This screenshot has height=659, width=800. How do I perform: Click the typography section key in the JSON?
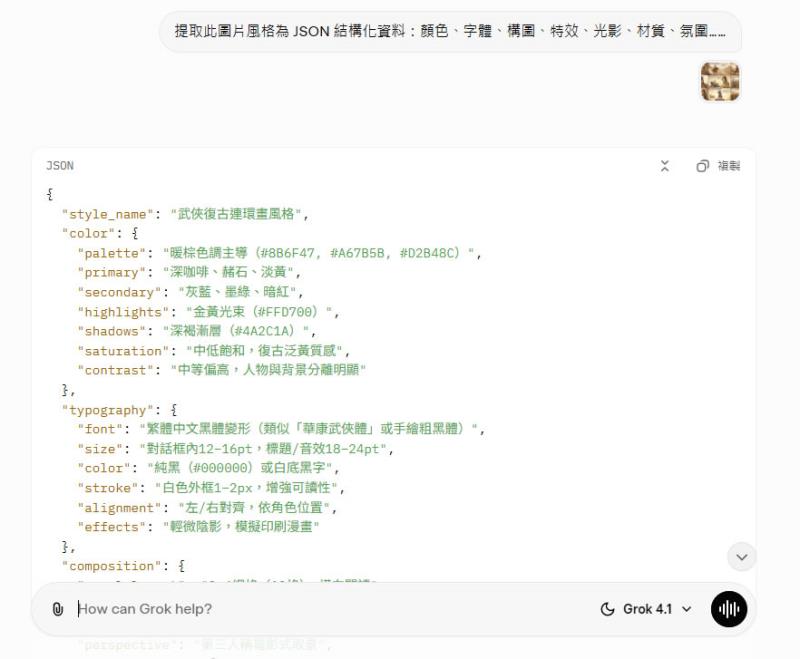110,409
